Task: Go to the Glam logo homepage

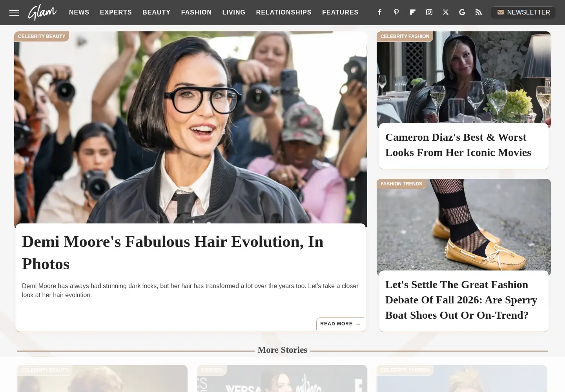Action: point(42,13)
